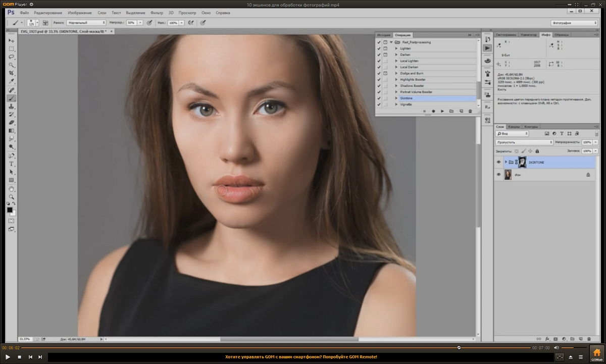Pick the Eyedropper tool
The image size is (606, 364).
coord(11,81)
